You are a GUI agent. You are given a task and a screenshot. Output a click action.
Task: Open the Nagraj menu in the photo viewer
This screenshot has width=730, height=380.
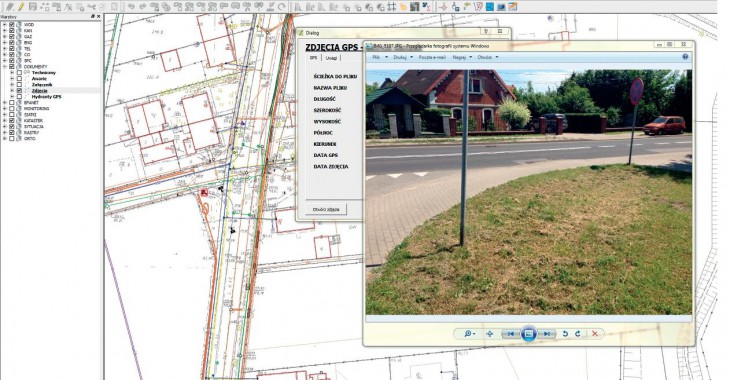point(462,57)
